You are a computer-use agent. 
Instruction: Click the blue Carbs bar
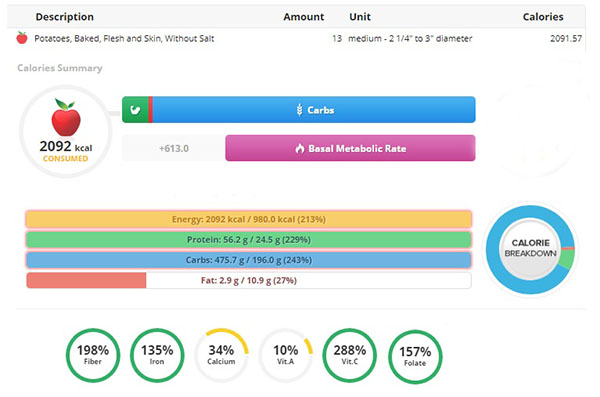tap(314, 110)
